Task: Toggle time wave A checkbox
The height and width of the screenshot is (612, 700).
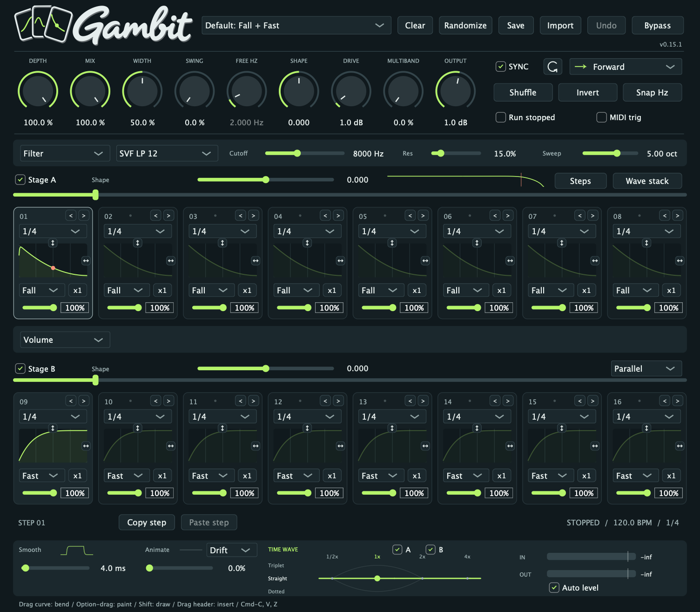Action: (x=397, y=550)
